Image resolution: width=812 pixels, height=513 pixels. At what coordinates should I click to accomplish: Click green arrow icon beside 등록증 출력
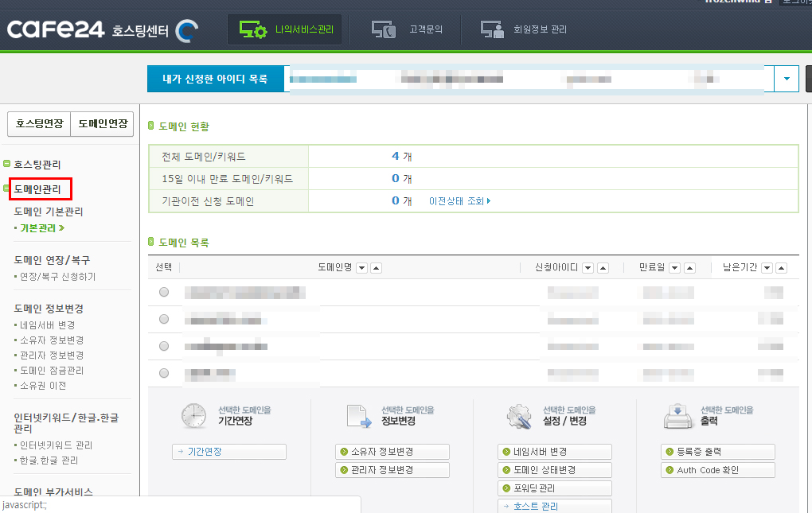coord(670,452)
